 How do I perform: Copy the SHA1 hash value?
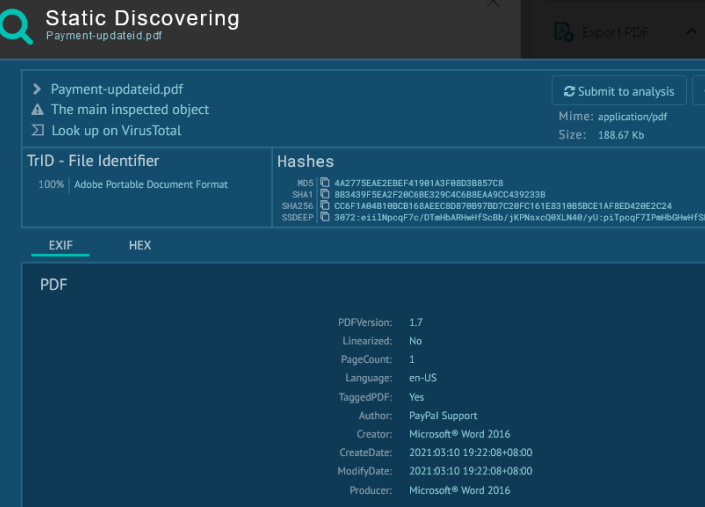point(324,194)
